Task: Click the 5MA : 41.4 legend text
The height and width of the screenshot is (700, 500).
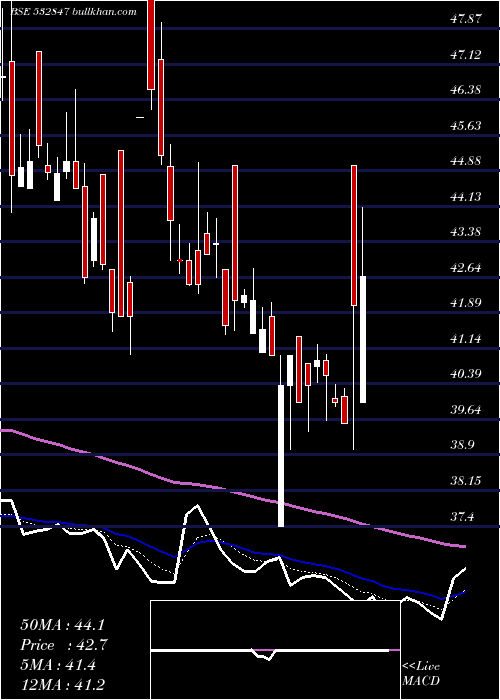Action: (58, 665)
